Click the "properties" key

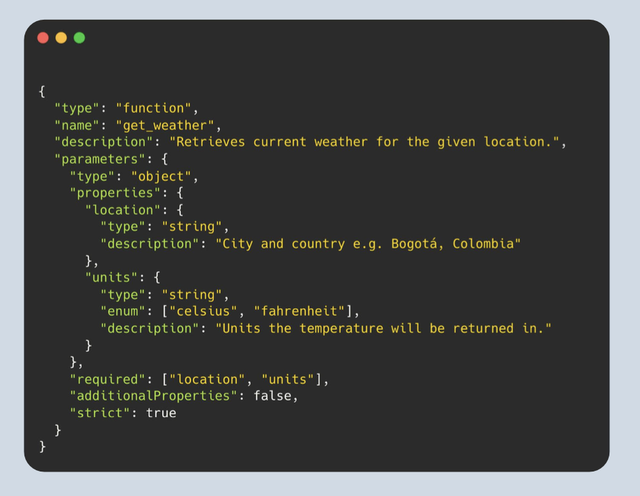coord(111,193)
